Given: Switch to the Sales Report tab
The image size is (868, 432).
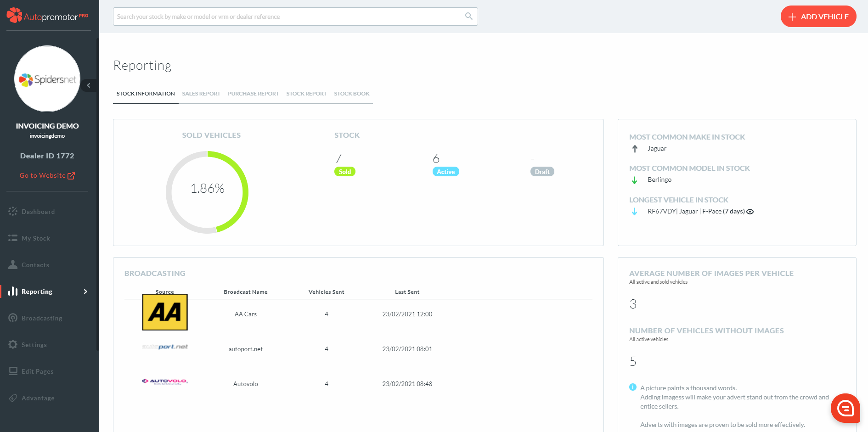Looking at the screenshot, I should [x=201, y=94].
